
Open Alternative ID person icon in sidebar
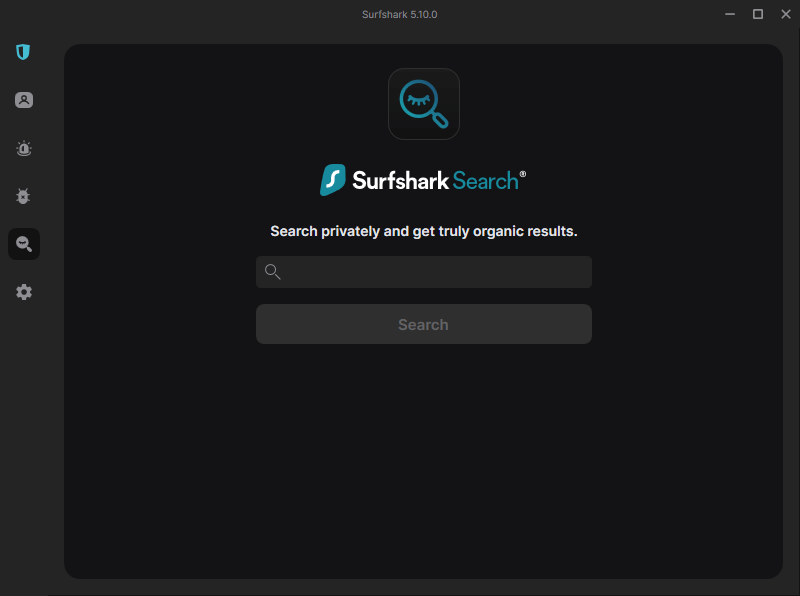pos(23,100)
